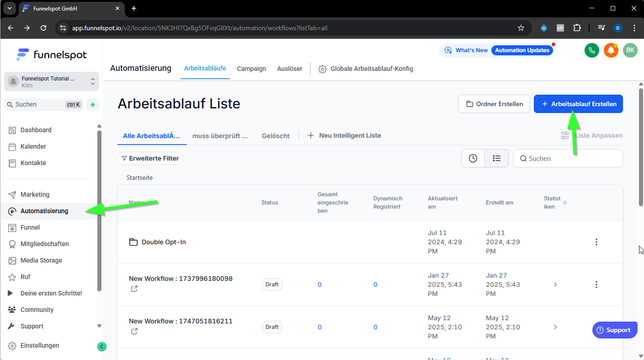The image size is (644, 360).
Task: Open New Workflow : 1737996180098
Action: (x=181, y=279)
